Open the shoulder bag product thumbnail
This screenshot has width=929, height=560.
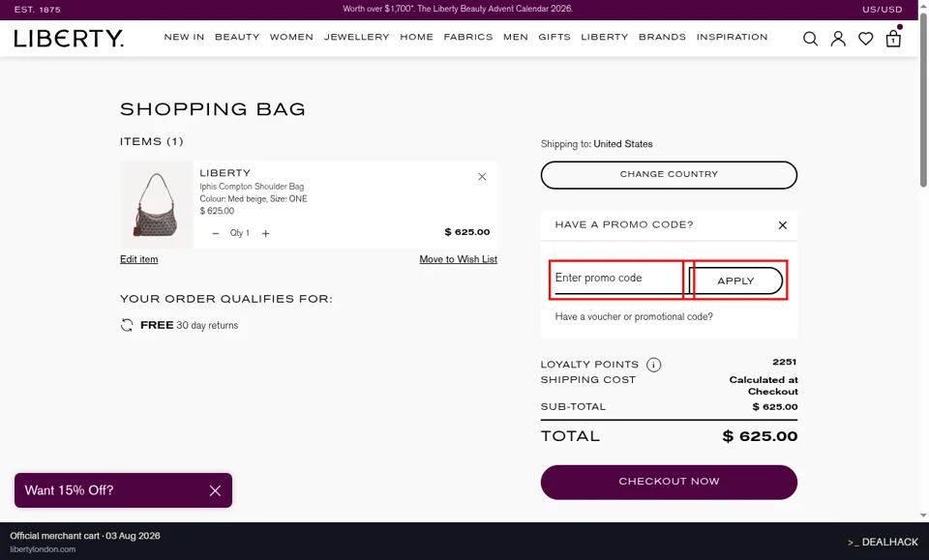[157, 204]
